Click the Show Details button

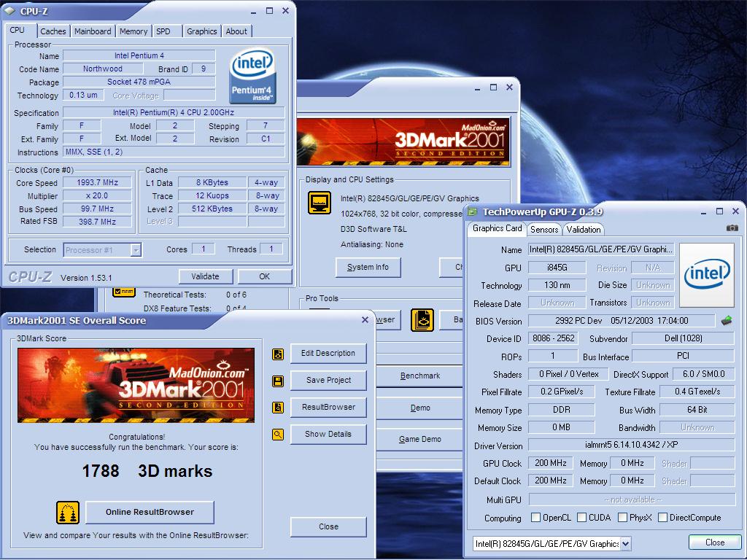[x=328, y=434]
